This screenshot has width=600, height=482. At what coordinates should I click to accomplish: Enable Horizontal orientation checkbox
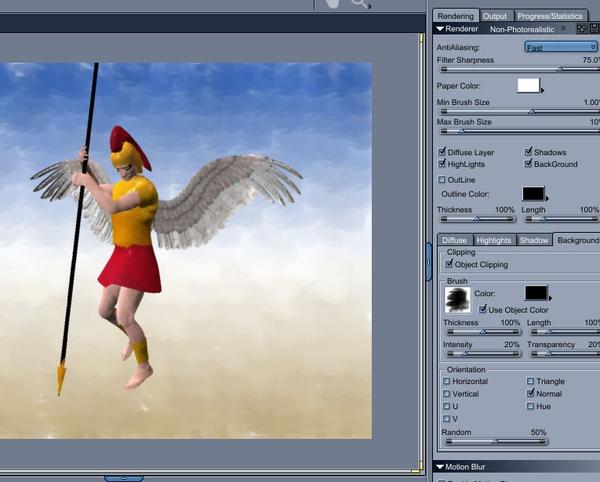coord(447,381)
